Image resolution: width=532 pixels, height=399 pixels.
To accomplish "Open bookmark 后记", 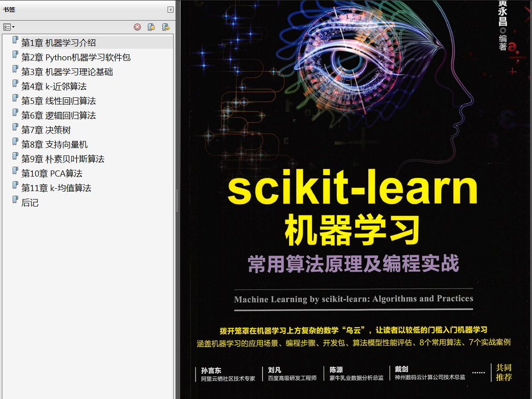I will 30,203.
